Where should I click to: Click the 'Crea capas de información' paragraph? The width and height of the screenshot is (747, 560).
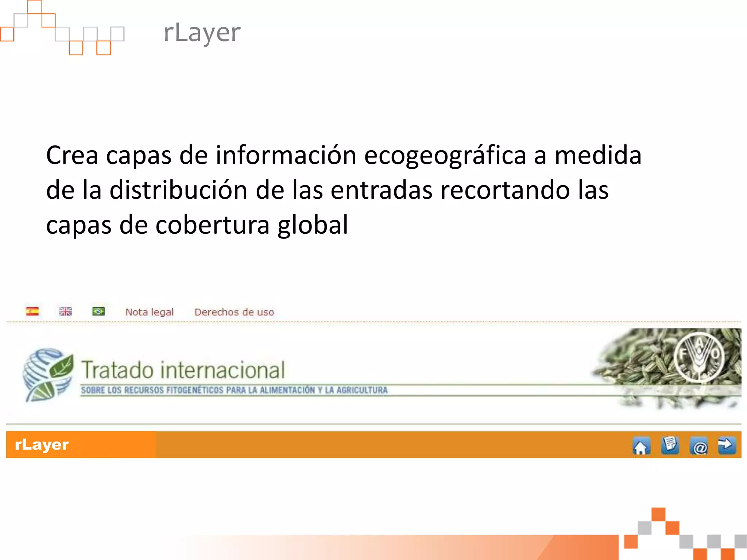point(343,190)
